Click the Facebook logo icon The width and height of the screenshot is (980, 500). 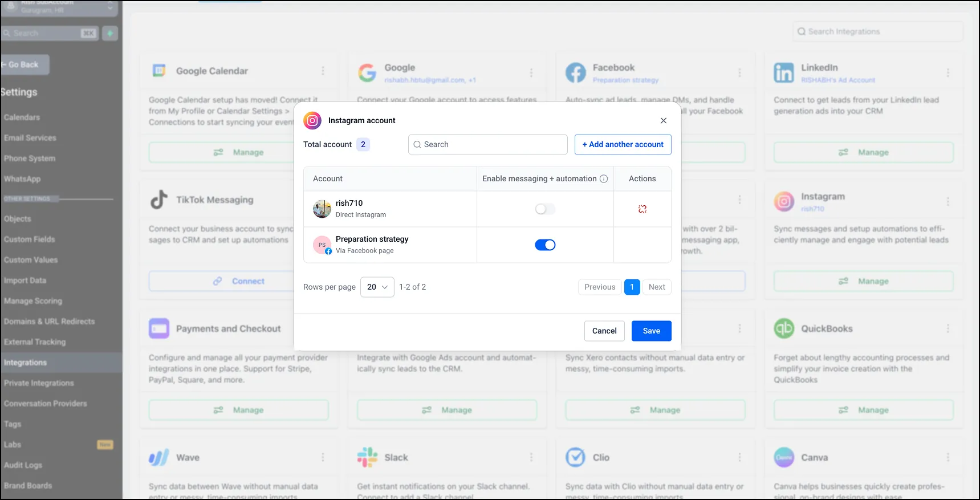tap(575, 72)
